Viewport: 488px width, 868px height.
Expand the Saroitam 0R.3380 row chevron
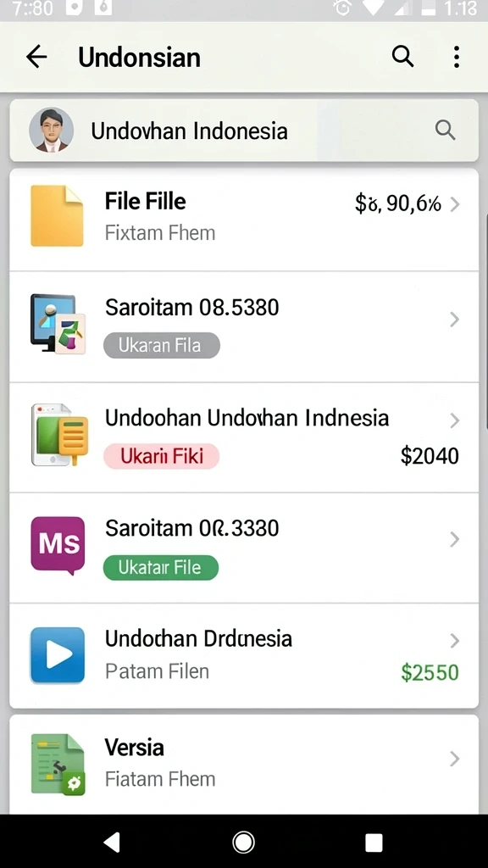pyautogui.click(x=455, y=539)
